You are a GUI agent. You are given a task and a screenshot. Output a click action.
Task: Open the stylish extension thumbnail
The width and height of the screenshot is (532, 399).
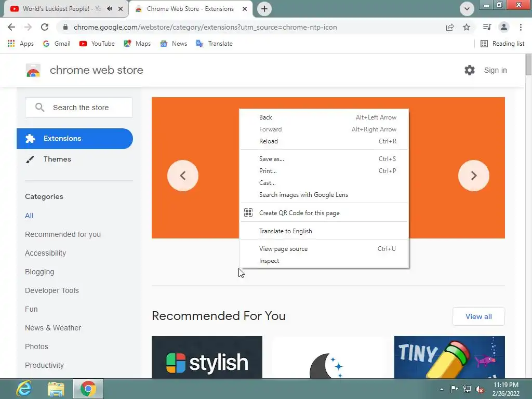[x=207, y=357]
